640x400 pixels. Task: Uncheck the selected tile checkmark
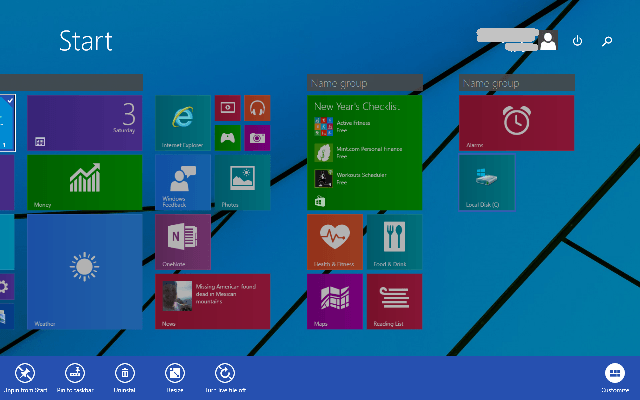10,100
